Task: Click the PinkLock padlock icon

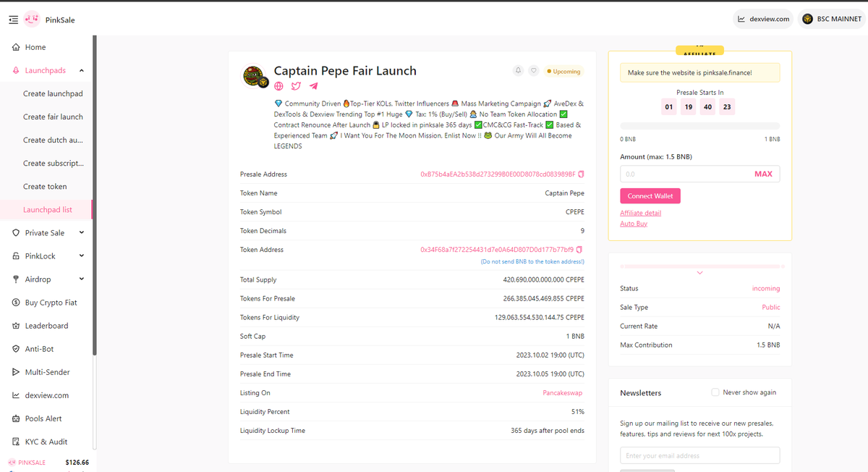Action: 16,256
